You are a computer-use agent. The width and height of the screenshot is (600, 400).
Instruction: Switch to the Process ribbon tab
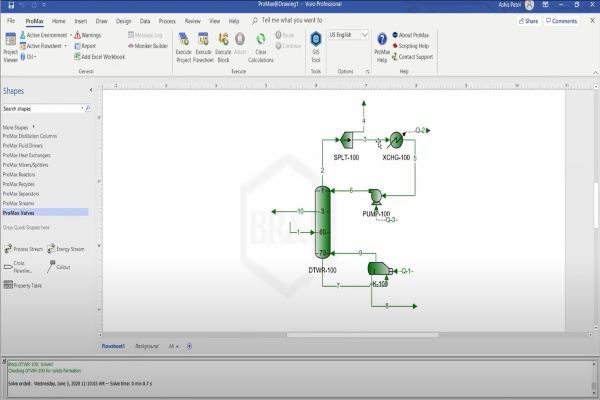[x=167, y=20]
